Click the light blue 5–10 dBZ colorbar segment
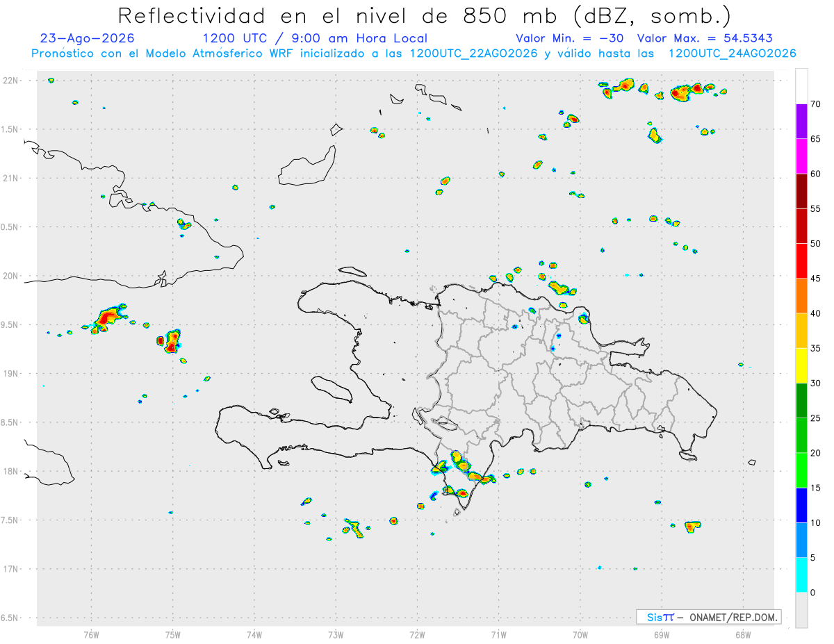834x644 pixels. click(801, 540)
